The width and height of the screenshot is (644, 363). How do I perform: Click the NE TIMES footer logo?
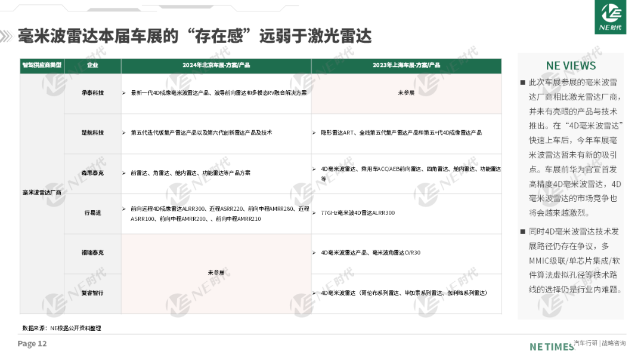pyautogui.click(x=551, y=346)
